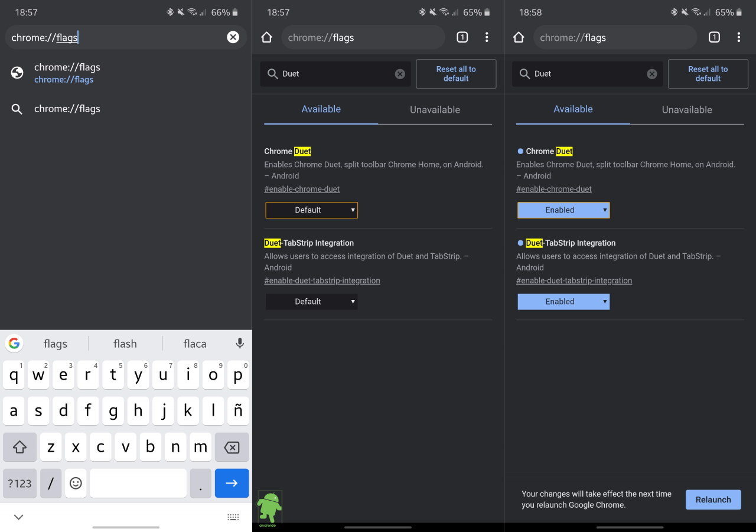Choose the 'flash' keyboard word suggestion

pos(125,344)
